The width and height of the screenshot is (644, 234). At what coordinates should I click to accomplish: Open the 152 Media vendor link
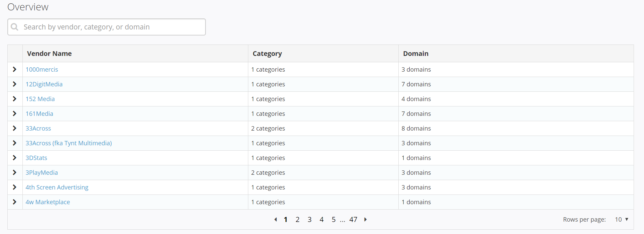[40, 99]
